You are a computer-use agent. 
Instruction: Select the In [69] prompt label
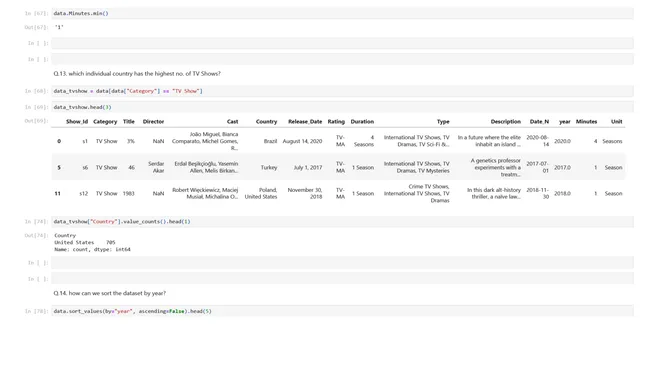coord(36,107)
